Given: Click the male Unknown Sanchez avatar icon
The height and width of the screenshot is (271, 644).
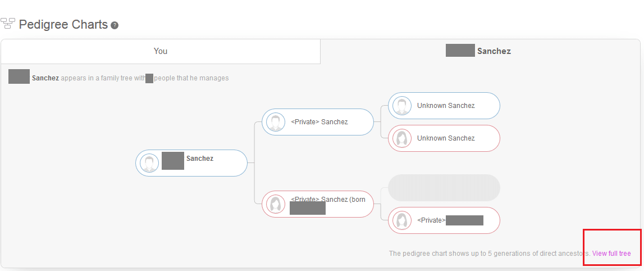Looking at the screenshot, I should point(401,106).
